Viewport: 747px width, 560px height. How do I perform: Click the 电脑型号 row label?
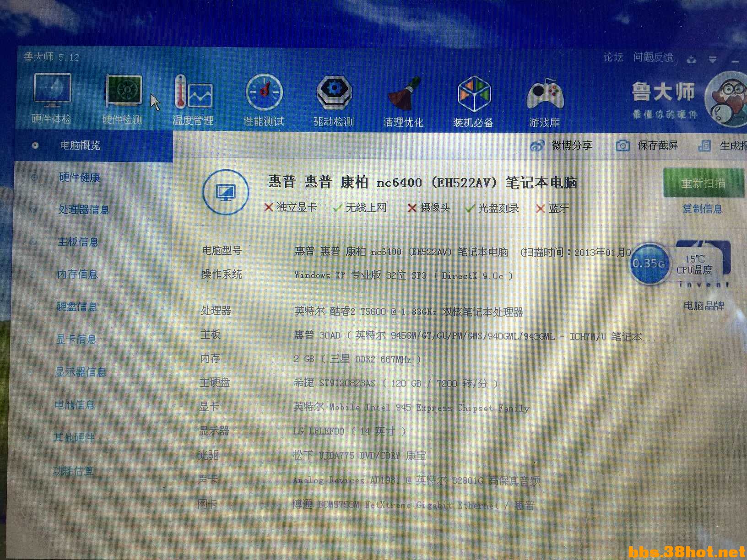point(222,251)
